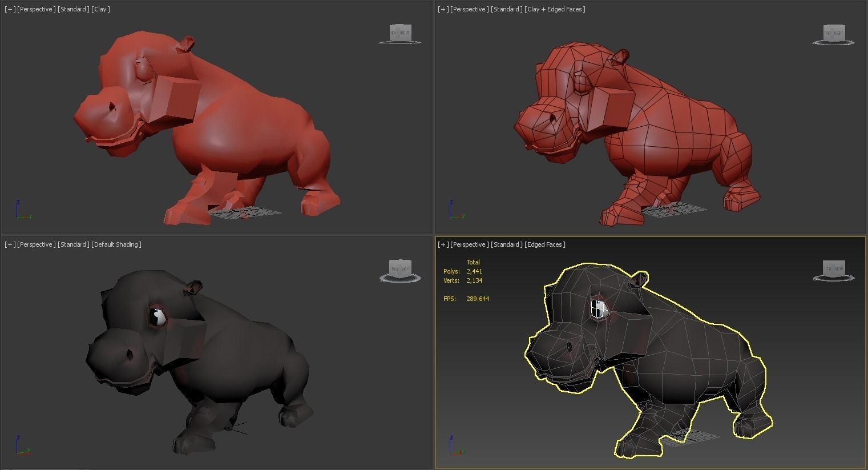This screenshot has height=470, width=868.
Task: Open [Perspective] menu in Default Shading viewport
Action: tap(37, 244)
